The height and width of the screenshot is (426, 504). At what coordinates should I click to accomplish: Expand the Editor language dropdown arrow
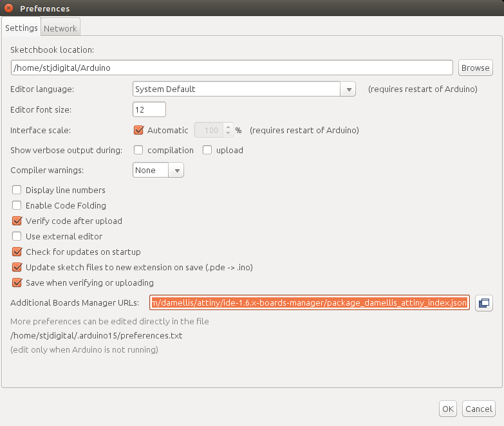click(348, 89)
